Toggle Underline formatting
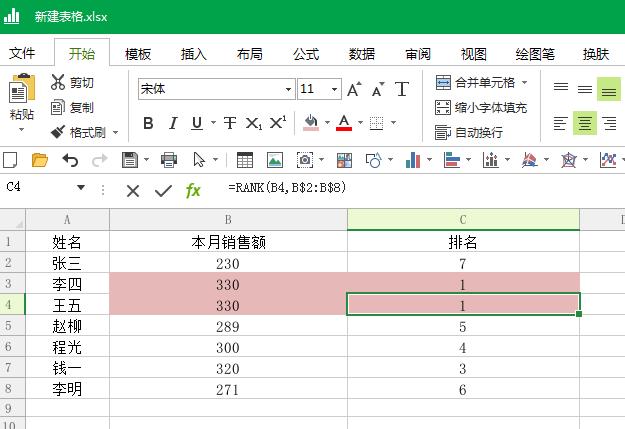The width and height of the screenshot is (625, 429). click(197, 123)
